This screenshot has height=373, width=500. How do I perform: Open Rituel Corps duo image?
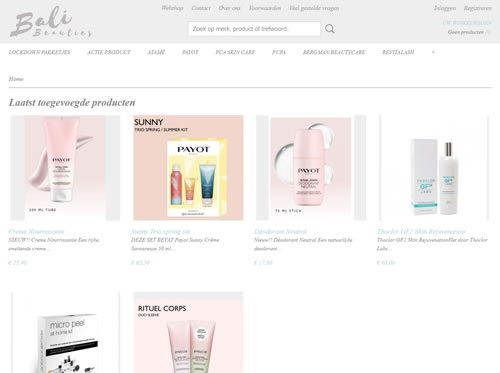point(188,332)
